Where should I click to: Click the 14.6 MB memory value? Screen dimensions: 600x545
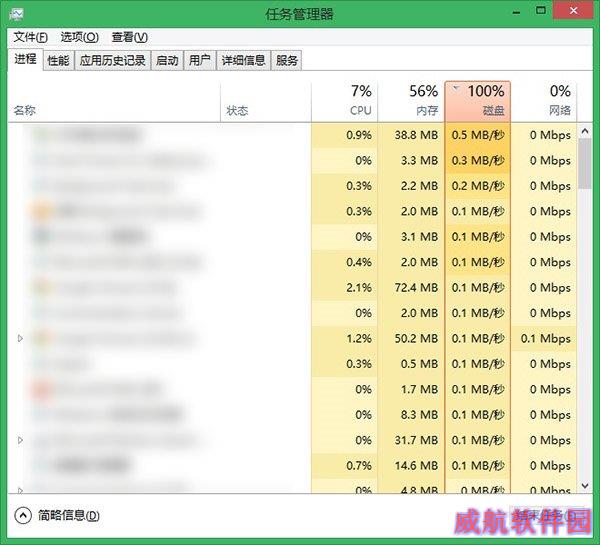click(416, 465)
